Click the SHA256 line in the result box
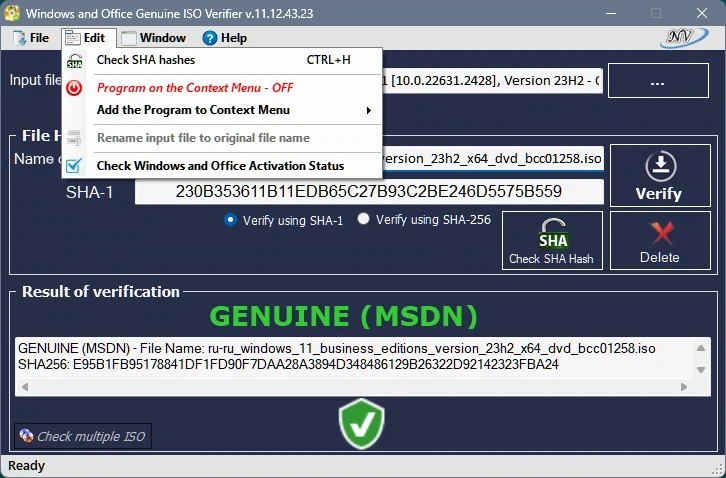 (x=288, y=365)
